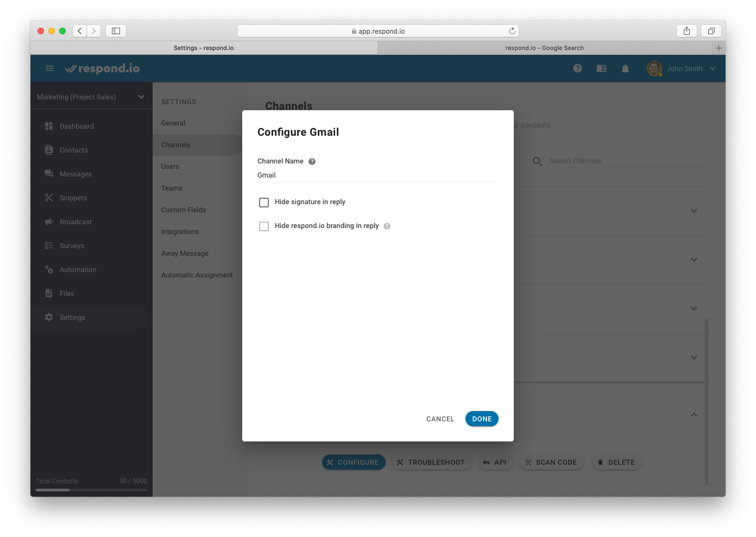Collapse the expanded channel with up chevron
This screenshot has width=756, height=537.
coord(694,415)
